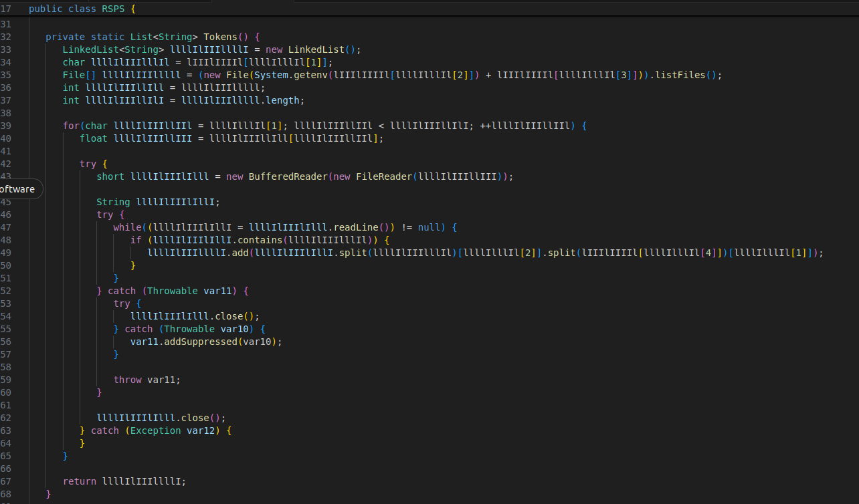Click the 'contains' method call
This screenshot has width=859, height=504.
260,240
